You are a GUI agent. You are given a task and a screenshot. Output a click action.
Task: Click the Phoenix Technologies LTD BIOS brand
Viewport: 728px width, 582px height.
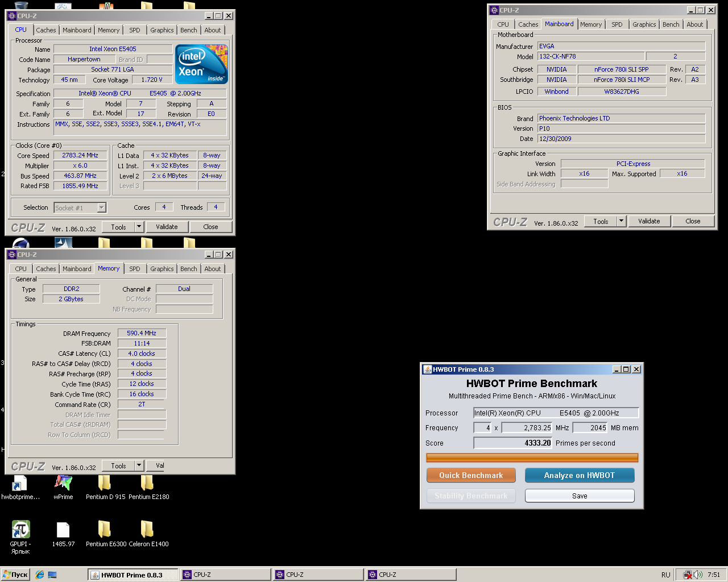click(622, 118)
